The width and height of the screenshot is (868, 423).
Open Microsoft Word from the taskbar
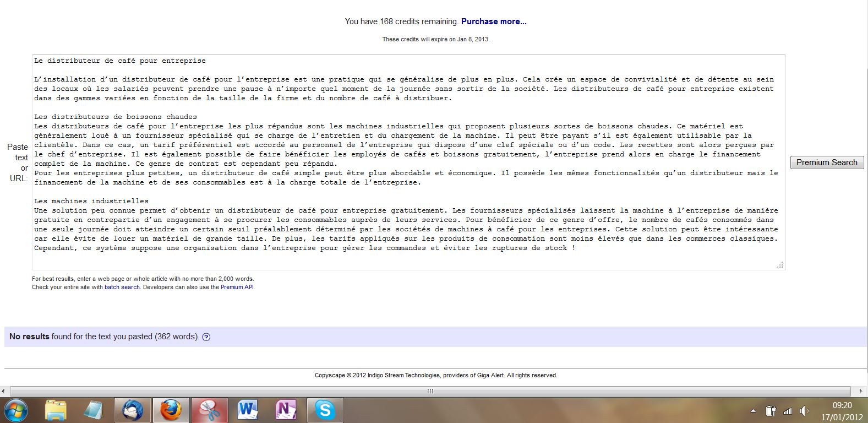[248, 410]
